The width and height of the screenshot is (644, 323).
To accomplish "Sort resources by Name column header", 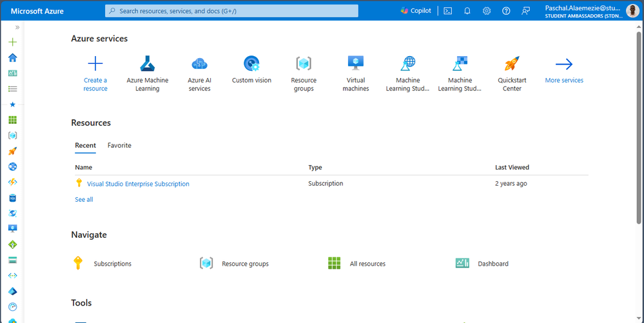I will point(83,167).
